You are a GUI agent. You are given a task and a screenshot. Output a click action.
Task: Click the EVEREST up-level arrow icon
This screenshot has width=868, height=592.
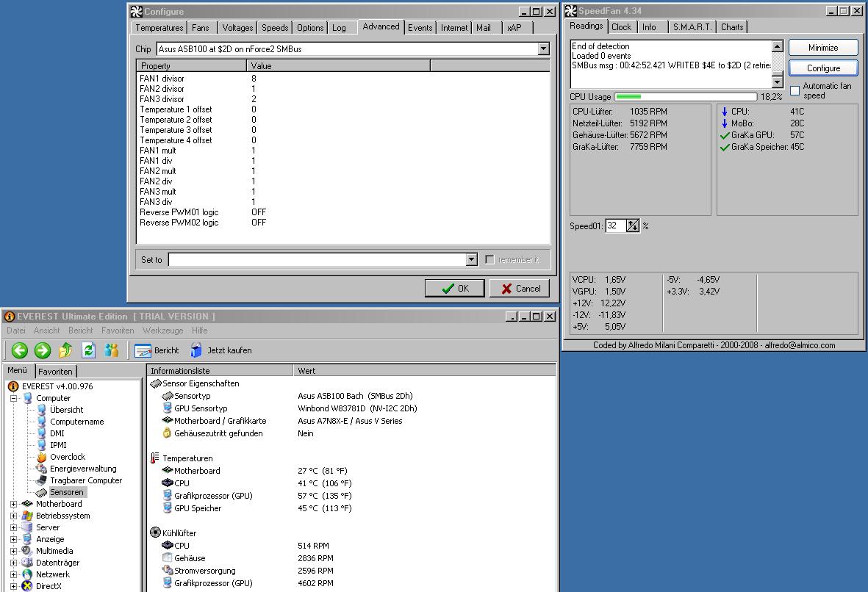tap(65, 350)
